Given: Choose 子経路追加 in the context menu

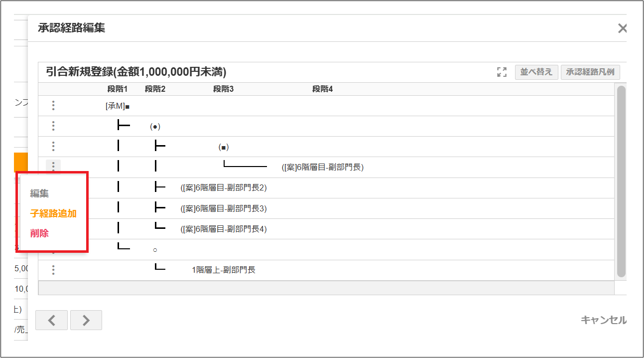Looking at the screenshot, I should coord(53,213).
